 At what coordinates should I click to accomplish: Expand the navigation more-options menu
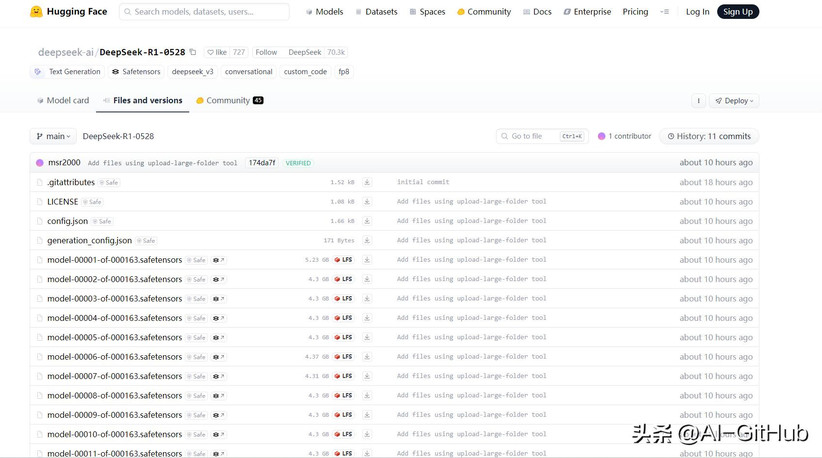pos(664,12)
